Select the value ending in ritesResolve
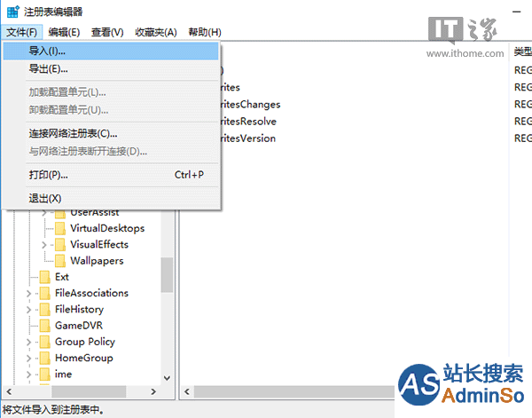Screen dimensions: 532x418 (248, 122)
